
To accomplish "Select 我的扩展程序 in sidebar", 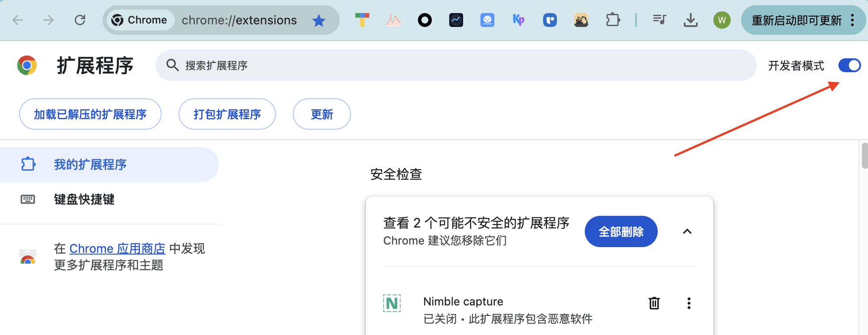I will click(x=109, y=164).
